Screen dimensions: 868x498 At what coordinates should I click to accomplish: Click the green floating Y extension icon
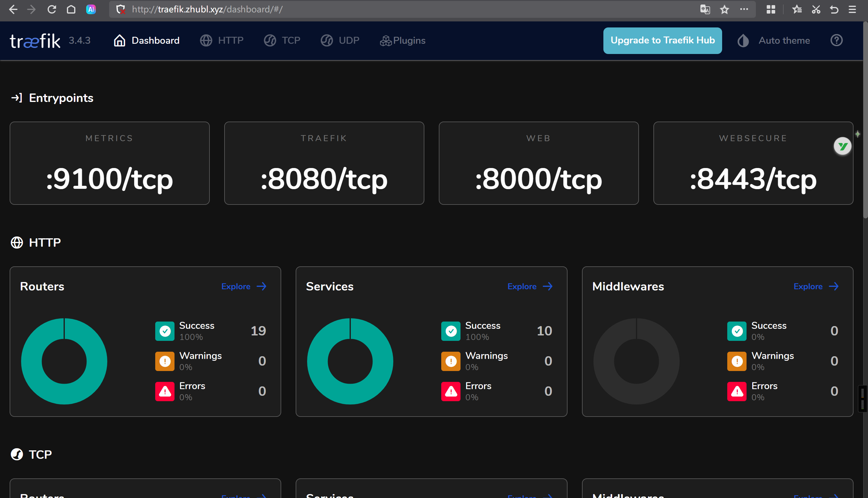pos(842,146)
